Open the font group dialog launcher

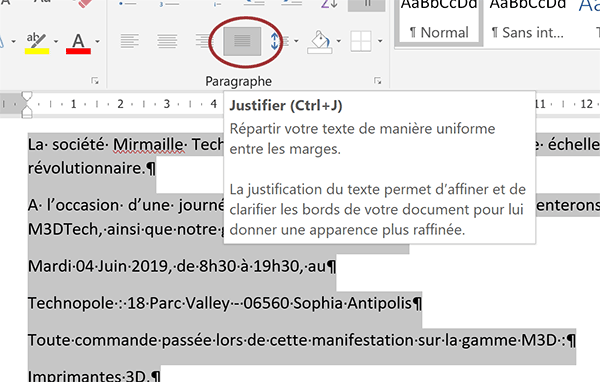[x=95, y=81]
